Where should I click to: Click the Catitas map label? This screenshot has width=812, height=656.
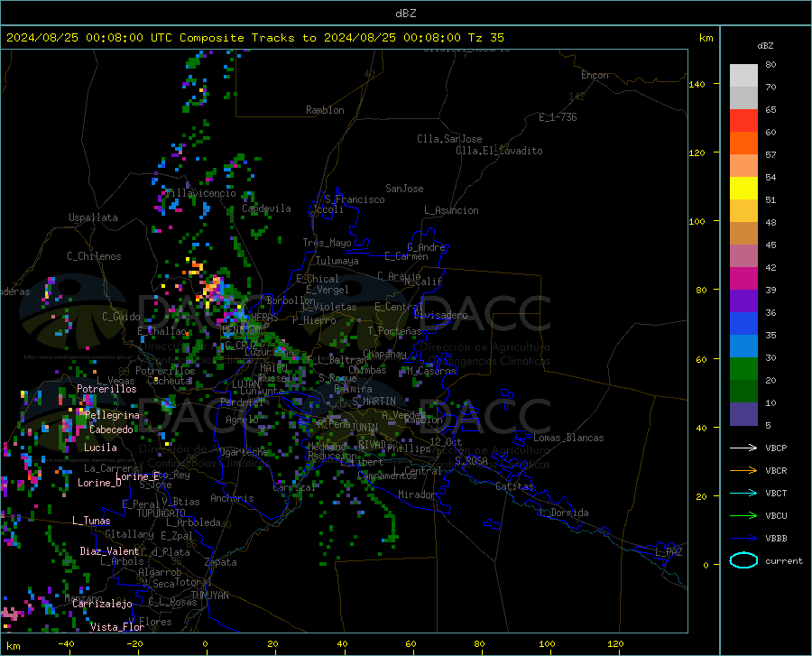[x=514, y=486]
